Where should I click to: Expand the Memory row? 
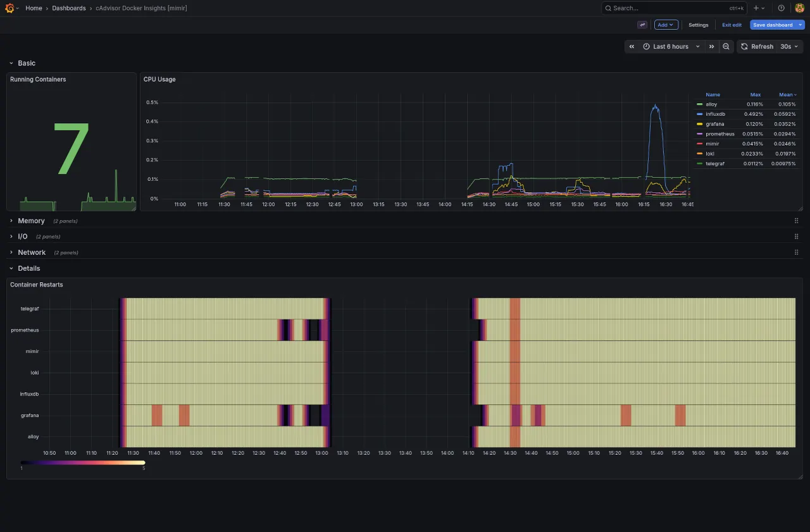pos(31,221)
